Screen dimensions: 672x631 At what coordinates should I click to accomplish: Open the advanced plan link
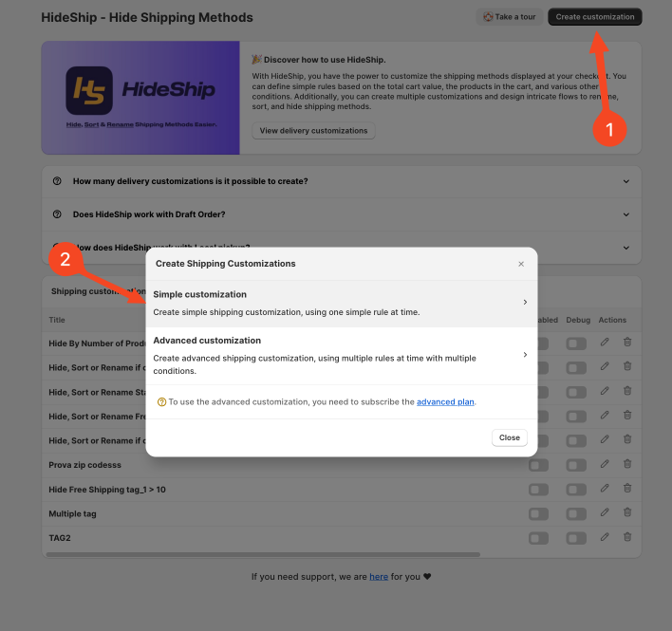click(x=445, y=401)
